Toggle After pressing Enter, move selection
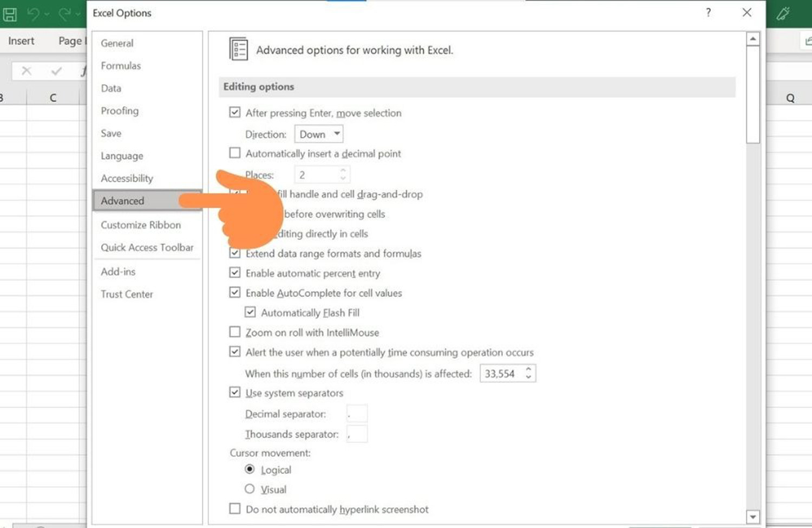This screenshot has height=528, width=812. tap(235, 113)
